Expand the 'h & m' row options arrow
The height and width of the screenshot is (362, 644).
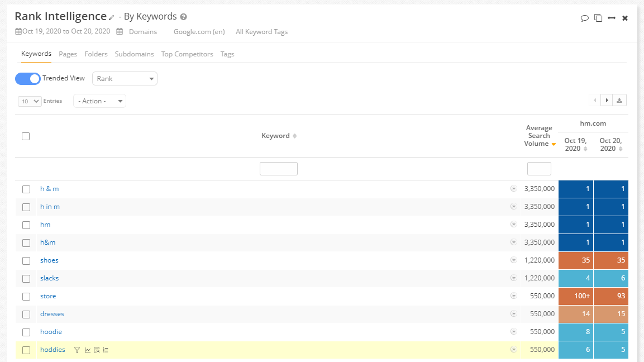(x=513, y=189)
